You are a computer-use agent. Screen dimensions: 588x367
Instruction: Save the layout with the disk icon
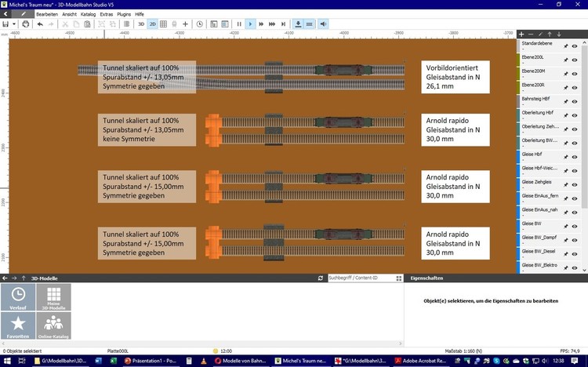5,24
